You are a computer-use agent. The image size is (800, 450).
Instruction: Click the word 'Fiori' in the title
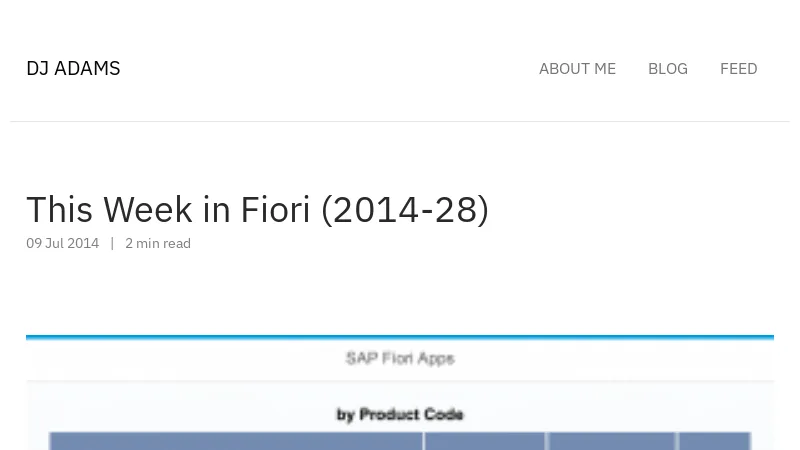pos(275,209)
